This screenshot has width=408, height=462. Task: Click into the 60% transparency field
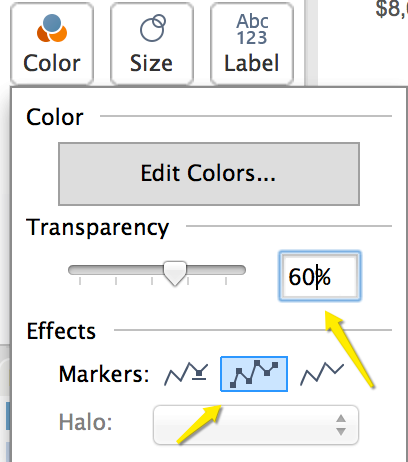(x=320, y=276)
